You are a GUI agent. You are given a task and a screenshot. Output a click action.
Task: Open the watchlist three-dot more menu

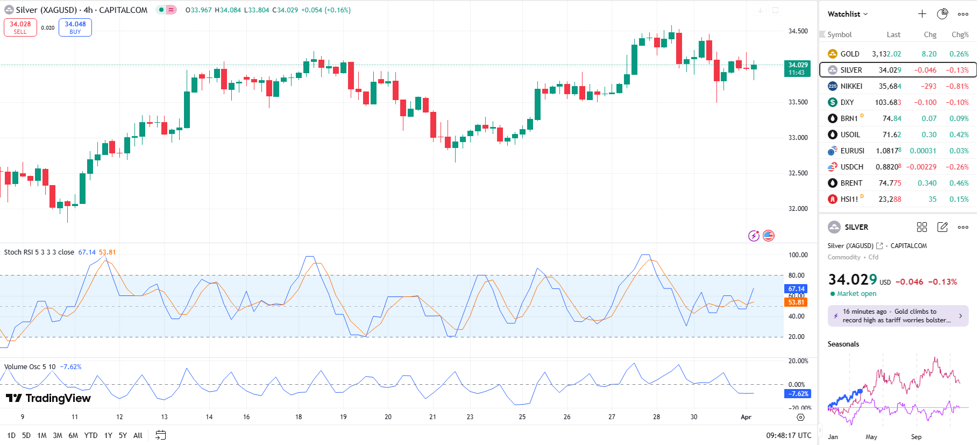[x=963, y=14]
